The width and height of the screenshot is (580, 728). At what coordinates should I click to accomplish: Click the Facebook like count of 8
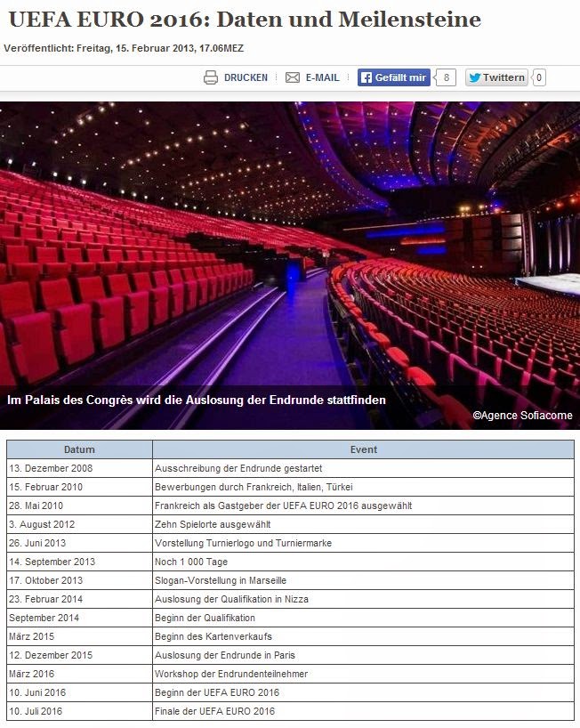446,77
